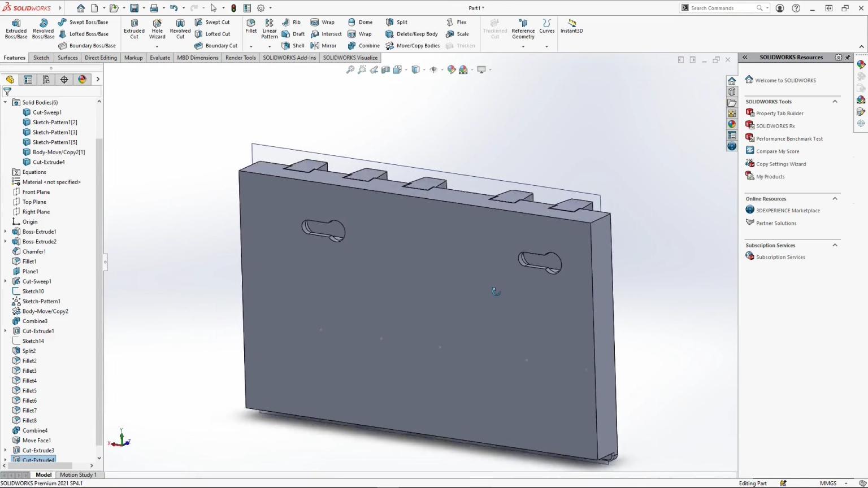Open the Motion Study 1 tab
Screen dimensions: 868x488
pyautogui.click(x=79, y=474)
